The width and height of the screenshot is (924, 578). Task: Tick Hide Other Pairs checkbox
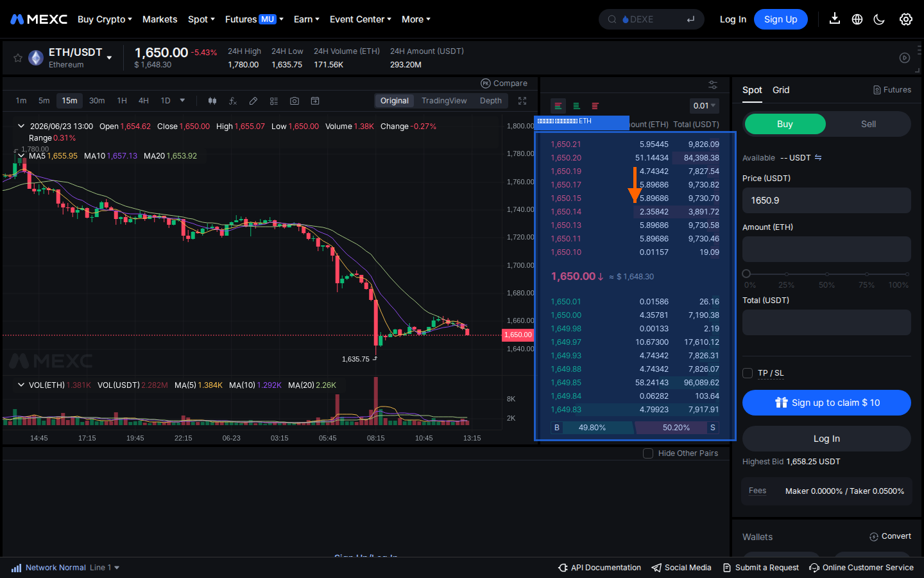648,453
